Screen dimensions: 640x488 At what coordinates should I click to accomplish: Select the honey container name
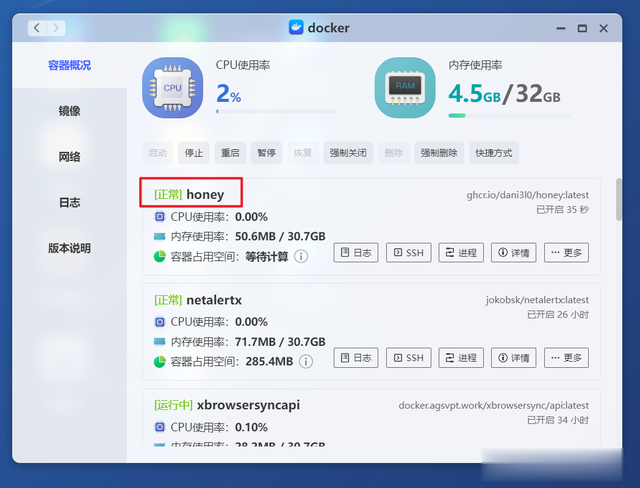pos(205,195)
